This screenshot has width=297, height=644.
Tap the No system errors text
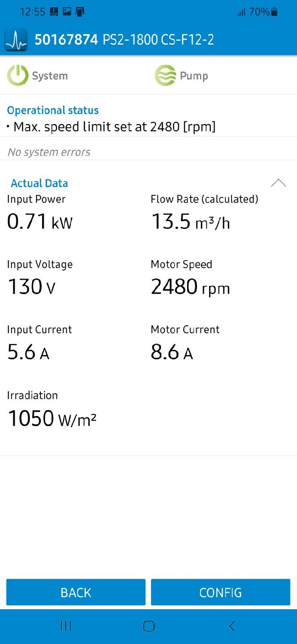(x=49, y=152)
